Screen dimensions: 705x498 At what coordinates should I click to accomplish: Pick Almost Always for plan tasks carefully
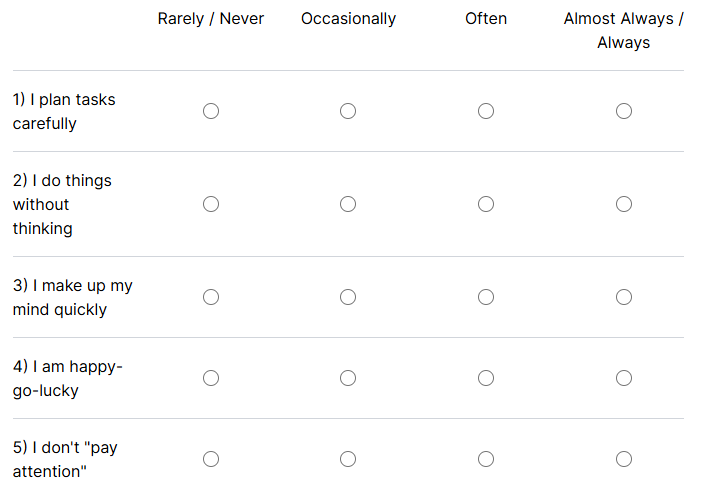[x=624, y=111]
